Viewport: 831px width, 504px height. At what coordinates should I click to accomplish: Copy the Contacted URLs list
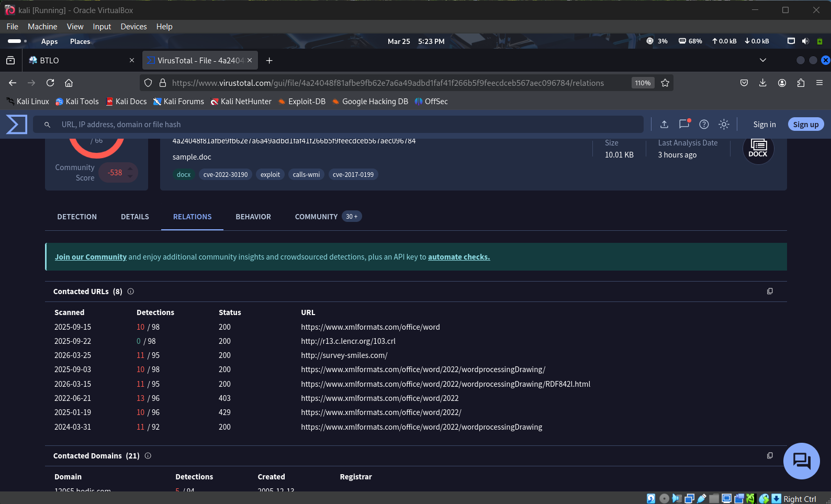(770, 291)
